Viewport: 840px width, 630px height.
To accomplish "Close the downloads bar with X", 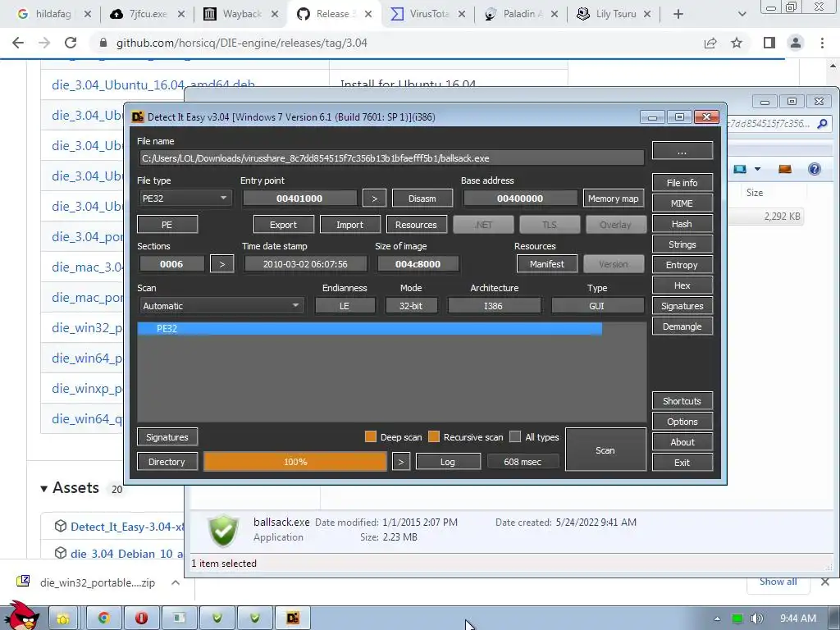I will pos(825,582).
